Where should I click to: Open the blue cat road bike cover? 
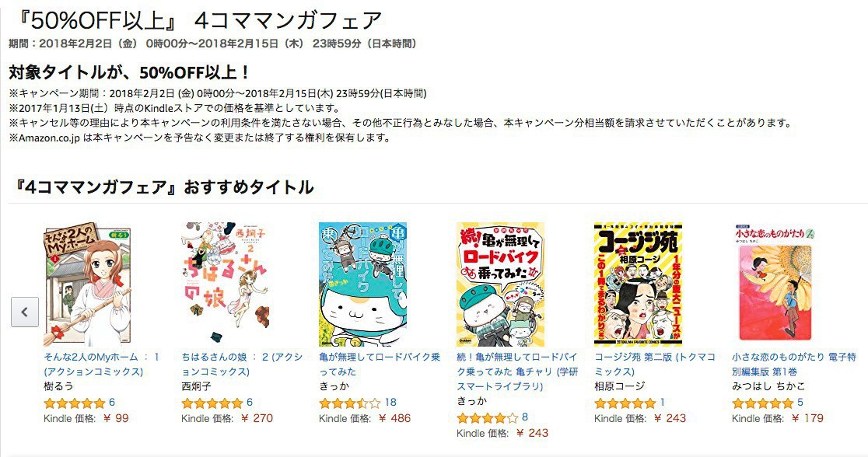(362, 284)
